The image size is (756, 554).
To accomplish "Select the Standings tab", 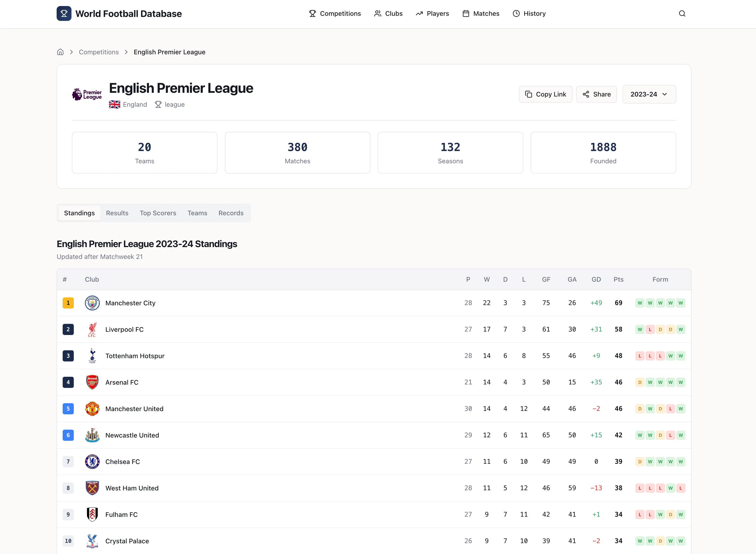I will (x=80, y=213).
